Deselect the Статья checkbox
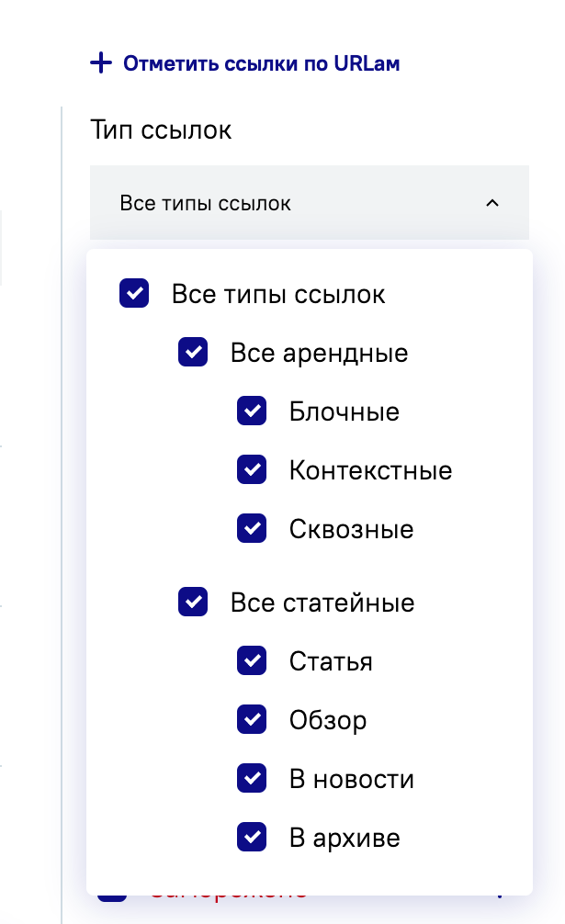This screenshot has height=924, width=565. pyautogui.click(x=252, y=661)
